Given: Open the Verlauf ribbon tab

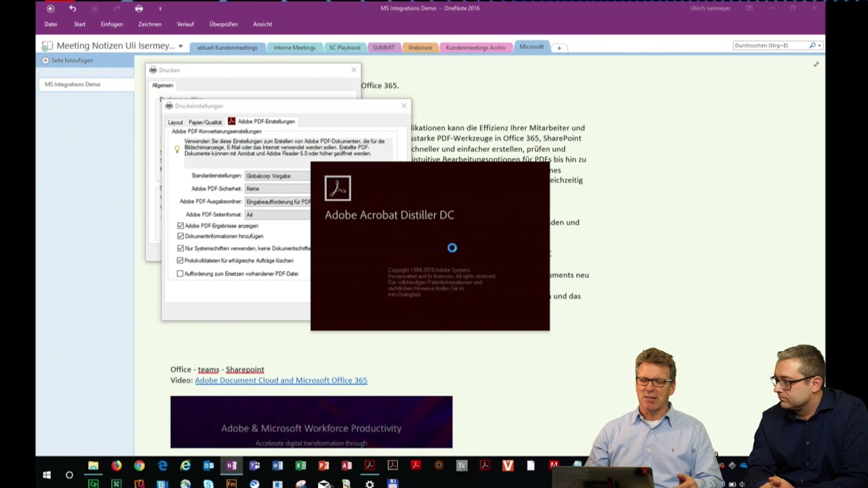Looking at the screenshot, I should [185, 24].
